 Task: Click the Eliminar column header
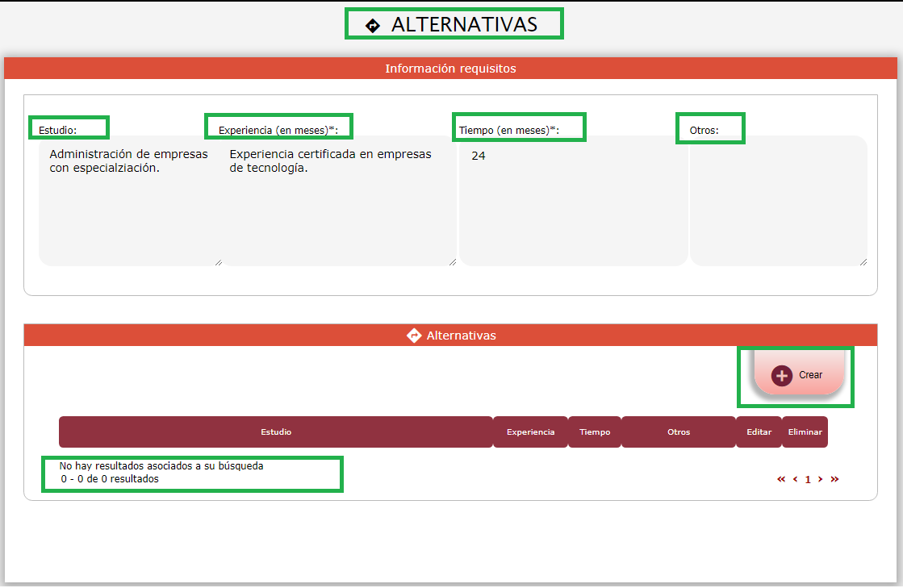[805, 432]
